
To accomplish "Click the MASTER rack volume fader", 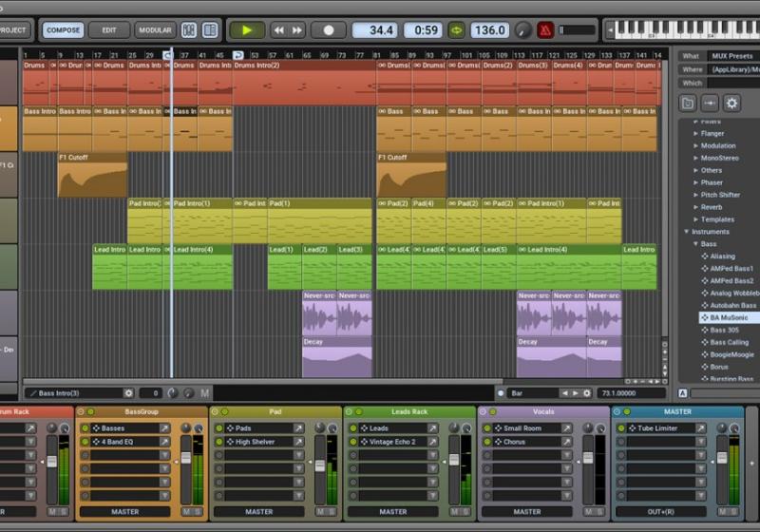I will [x=722, y=458].
